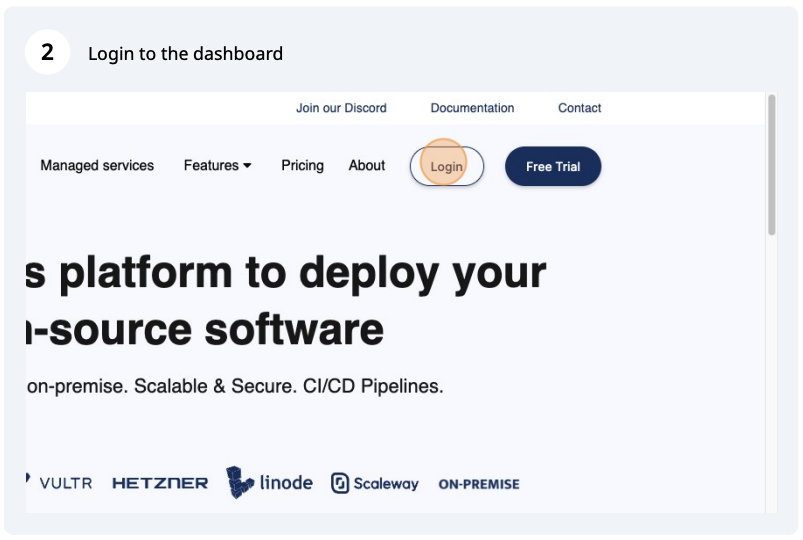
Task: Start a Free Trial
Action: pyautogui.click(x=553, y=167)
